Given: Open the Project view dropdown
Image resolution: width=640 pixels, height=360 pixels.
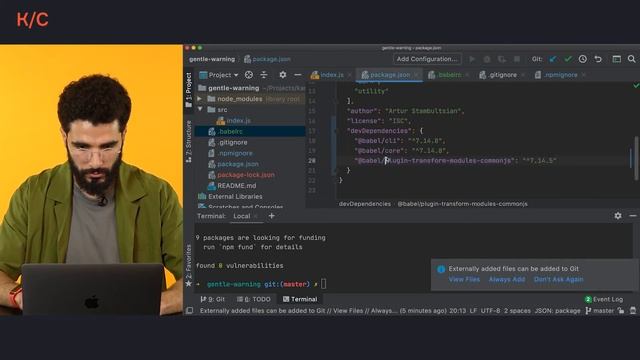Looking at the screenshot, I should (x=218, y=75).
